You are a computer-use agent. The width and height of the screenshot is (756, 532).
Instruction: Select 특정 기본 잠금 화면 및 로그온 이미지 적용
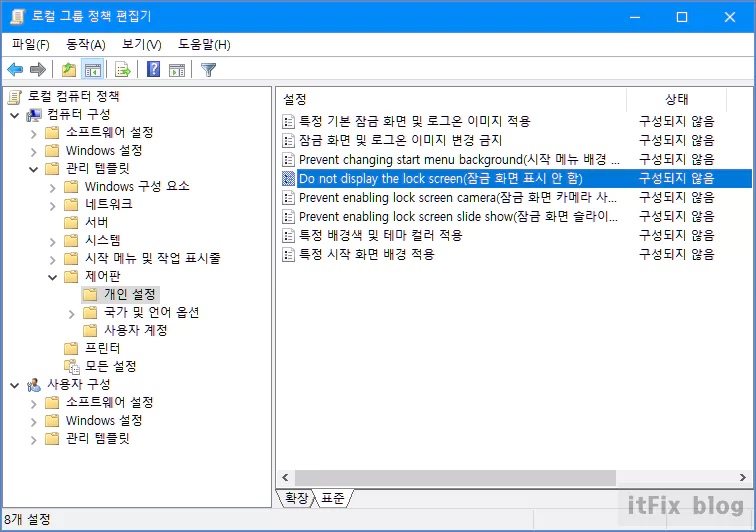click(x=415, y=121)
